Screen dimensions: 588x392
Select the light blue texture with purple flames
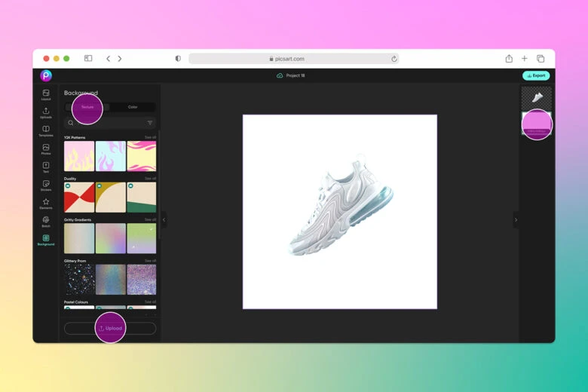pyautogui.click(x=111, y=156)
